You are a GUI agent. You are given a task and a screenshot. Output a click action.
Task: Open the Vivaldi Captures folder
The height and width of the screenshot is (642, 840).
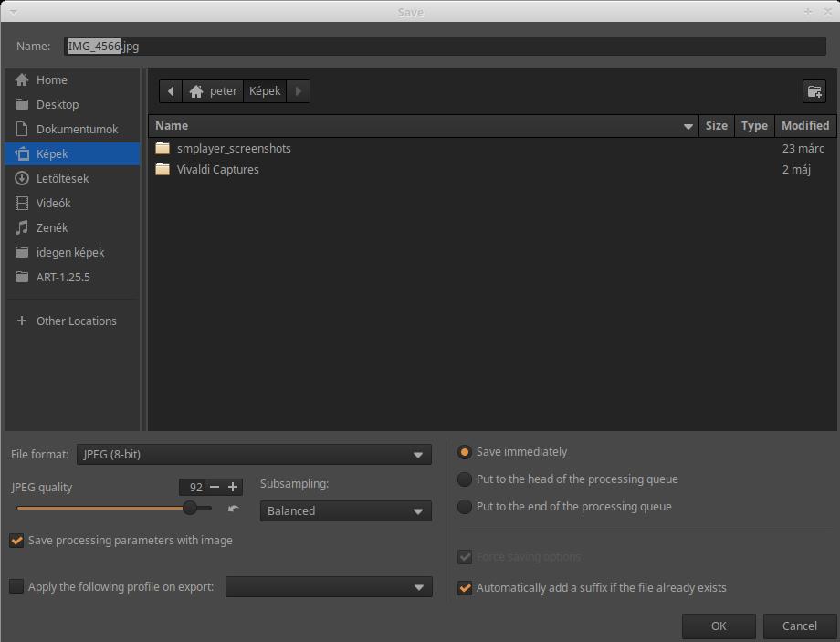[x=217, y=169]
